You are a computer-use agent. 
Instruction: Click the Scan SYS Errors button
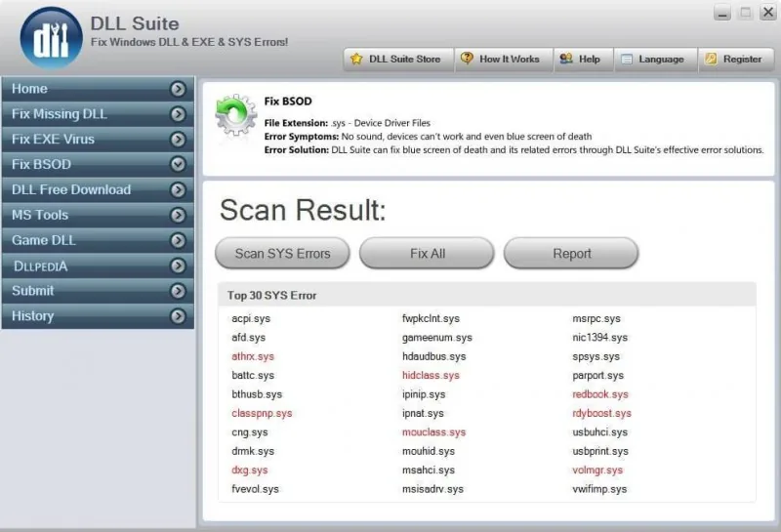[282, 253]
